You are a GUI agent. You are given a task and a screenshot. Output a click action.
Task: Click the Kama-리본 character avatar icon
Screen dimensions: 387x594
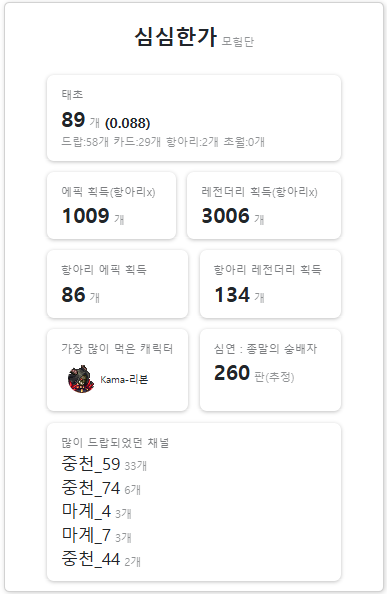[x=81, y=379]
